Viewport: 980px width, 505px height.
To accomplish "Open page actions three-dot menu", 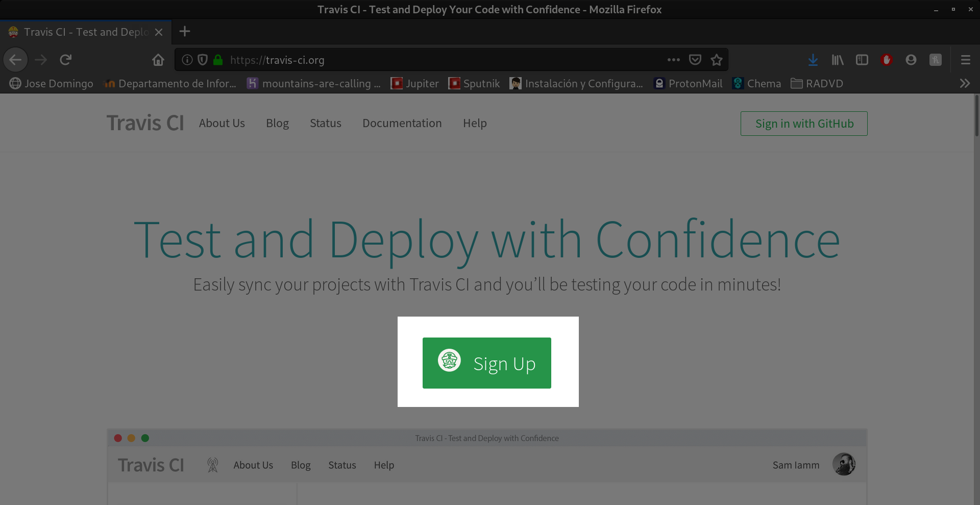I will point(674,60).
